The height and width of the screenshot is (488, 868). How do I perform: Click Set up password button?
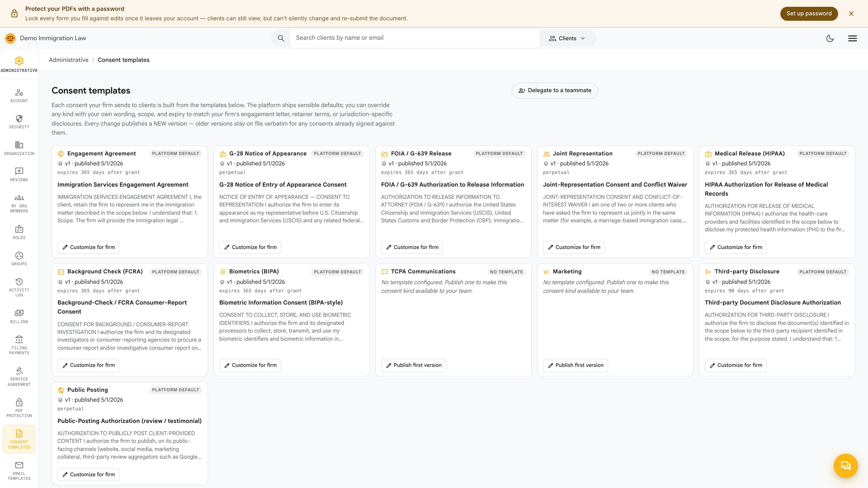(x=809, y=14)
